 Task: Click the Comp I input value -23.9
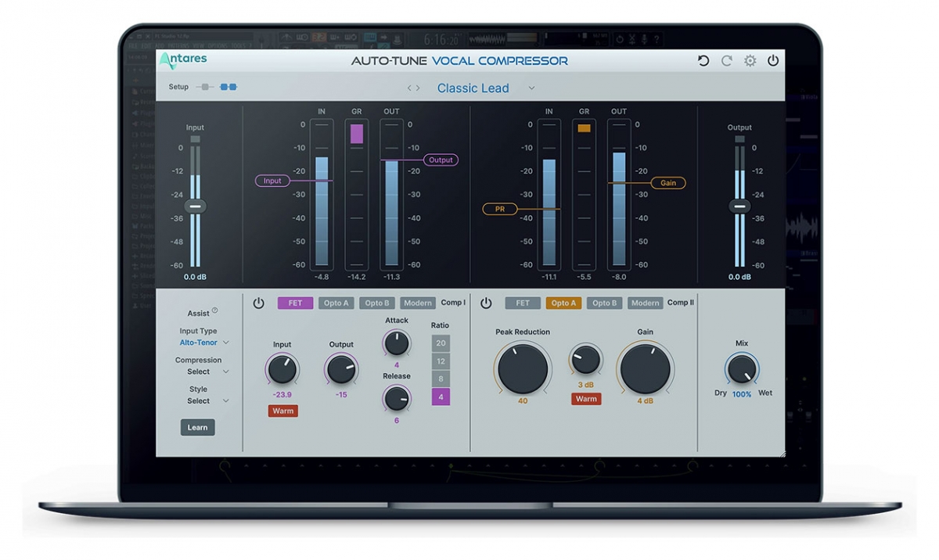coord(282,395)
